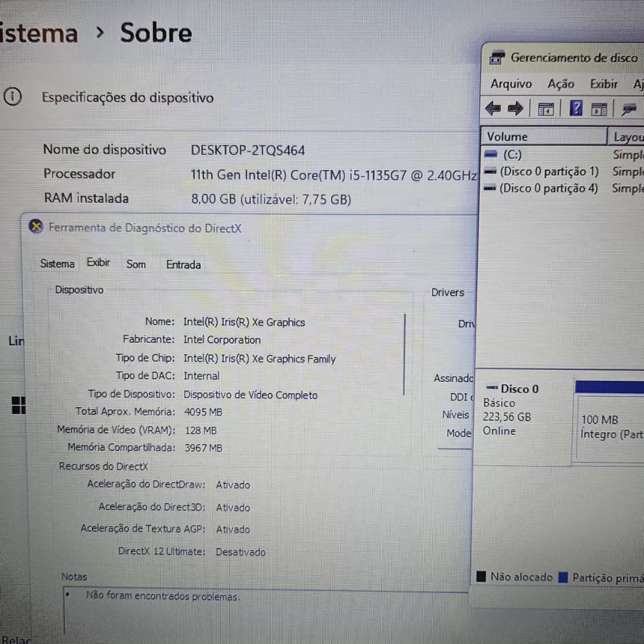Click the disk settings icon in the toolbar
Screen dimensions: 644x644
(x=629, y=109)
